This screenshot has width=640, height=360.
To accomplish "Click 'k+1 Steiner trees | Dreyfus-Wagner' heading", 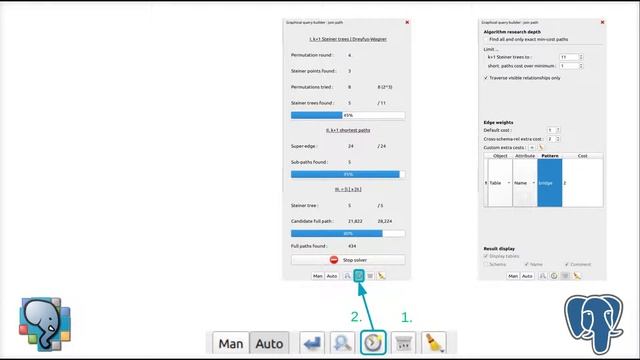I will [x=348, y=39].
